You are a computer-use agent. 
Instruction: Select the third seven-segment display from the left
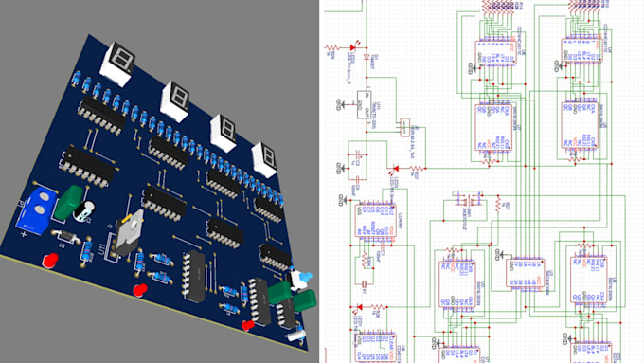click(224, 133)
